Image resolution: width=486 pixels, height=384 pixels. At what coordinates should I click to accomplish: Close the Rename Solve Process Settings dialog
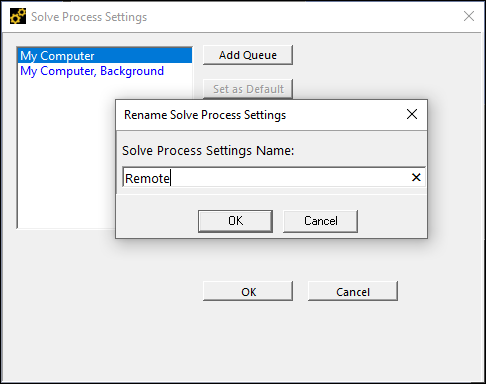(x=412, y=114)
